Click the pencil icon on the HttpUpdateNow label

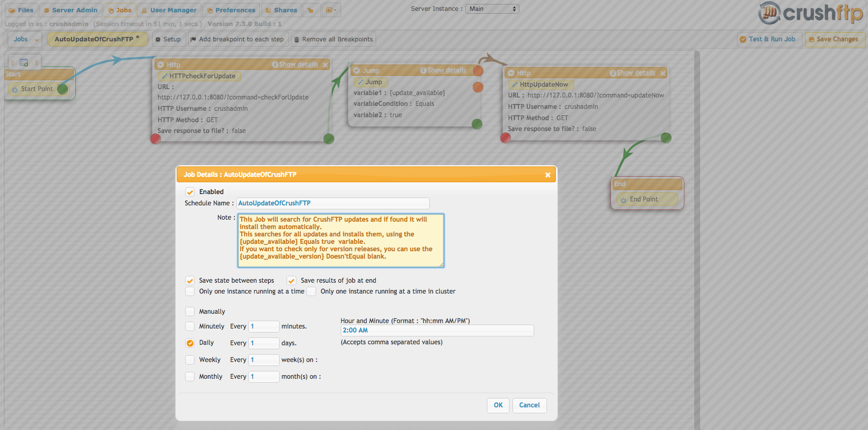click(514, 85)
